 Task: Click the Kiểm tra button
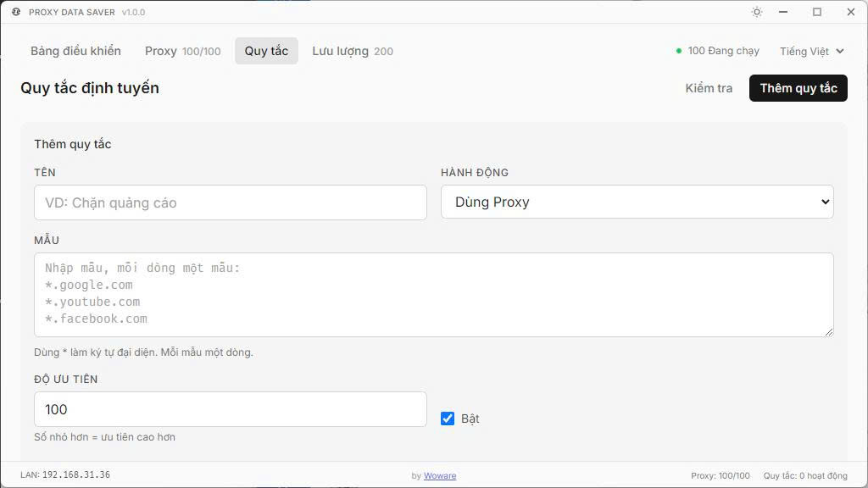709,88
